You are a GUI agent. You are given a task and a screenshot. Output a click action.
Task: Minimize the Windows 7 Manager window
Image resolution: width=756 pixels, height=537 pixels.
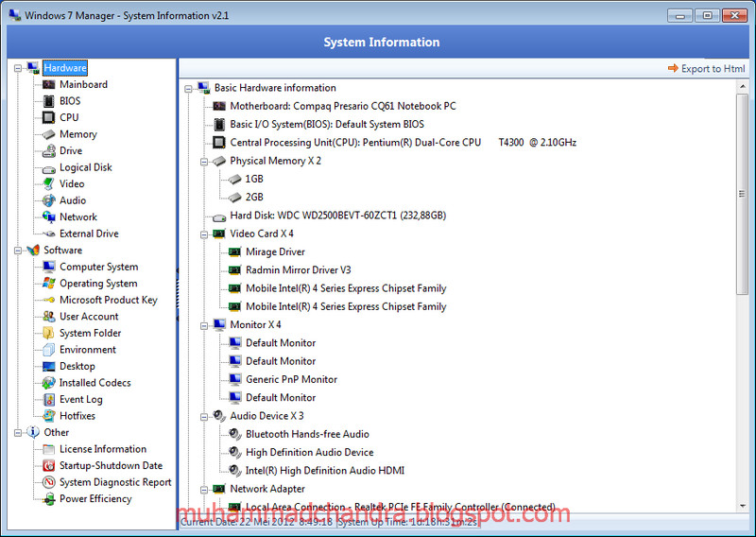pos(680,15)
